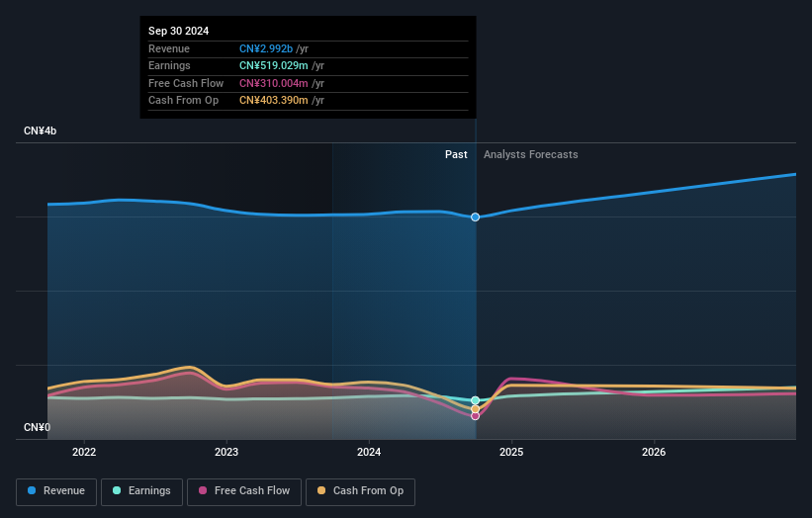Viewport: 812px width, 518px height.
Task: Click the Past section label
Action: tap(456, 154)
